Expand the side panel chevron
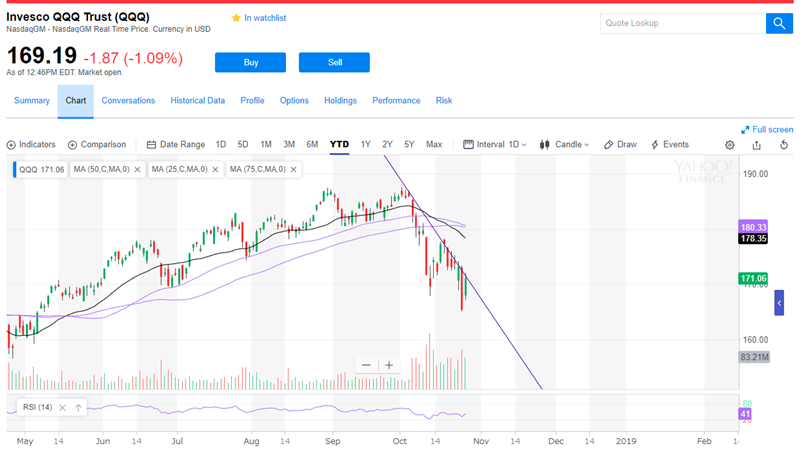 click(x=779, y=303)
